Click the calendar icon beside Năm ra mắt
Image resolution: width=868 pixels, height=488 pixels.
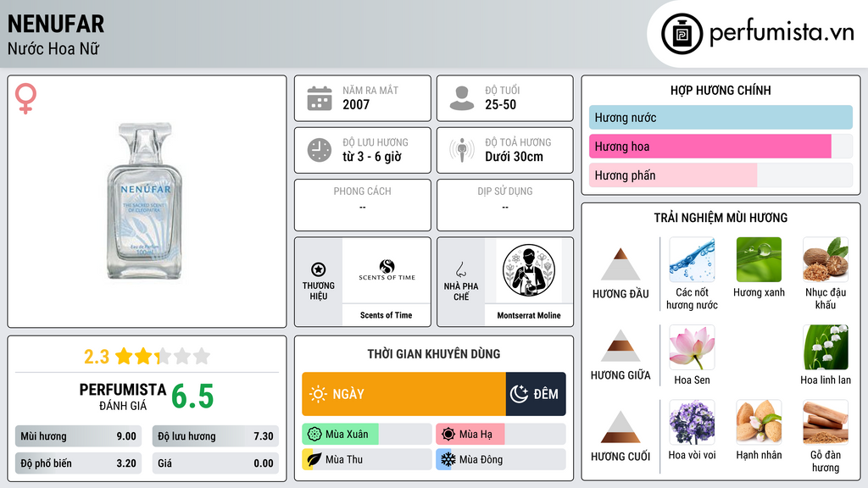point(320,98)
